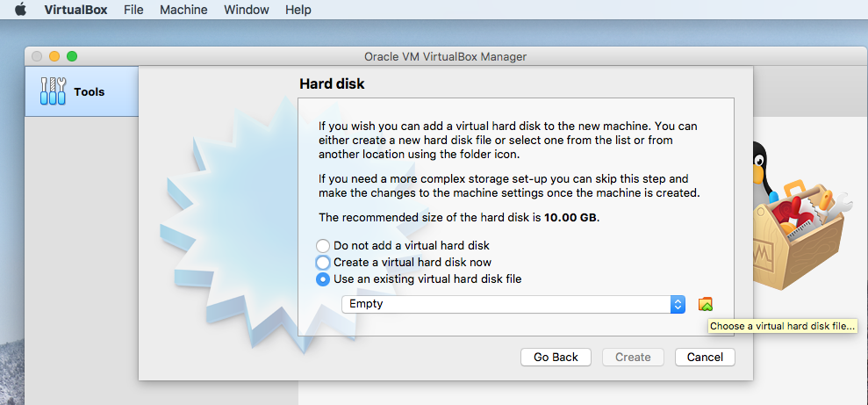Click the Create button
The image size is (868, 405).
tap(633, 357)
